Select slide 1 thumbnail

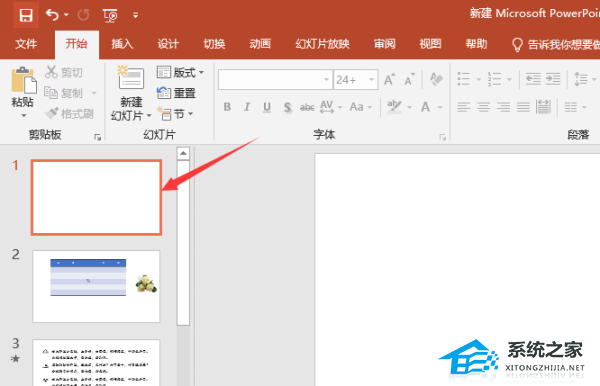tap(96, 197)
